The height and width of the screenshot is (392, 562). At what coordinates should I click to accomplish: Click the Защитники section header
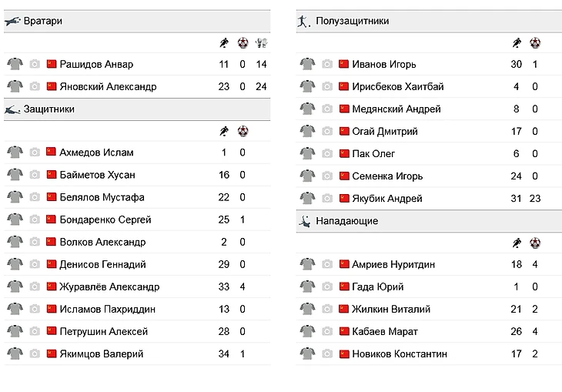[x=49, y=109]
